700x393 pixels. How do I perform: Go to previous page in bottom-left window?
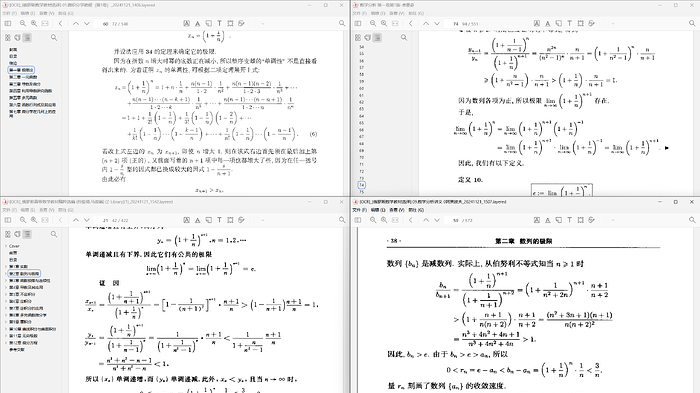click(76, 220)
